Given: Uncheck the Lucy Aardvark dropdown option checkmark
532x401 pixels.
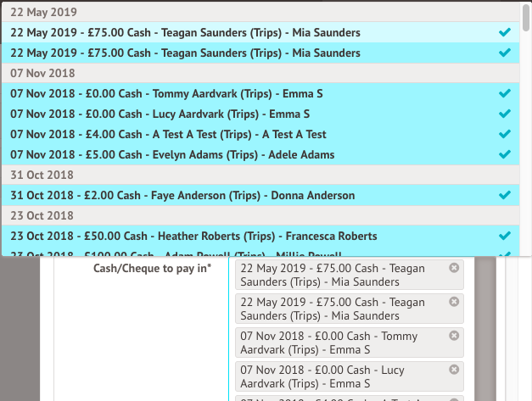Looking at the screenshot, I should [x=507, y=114].
